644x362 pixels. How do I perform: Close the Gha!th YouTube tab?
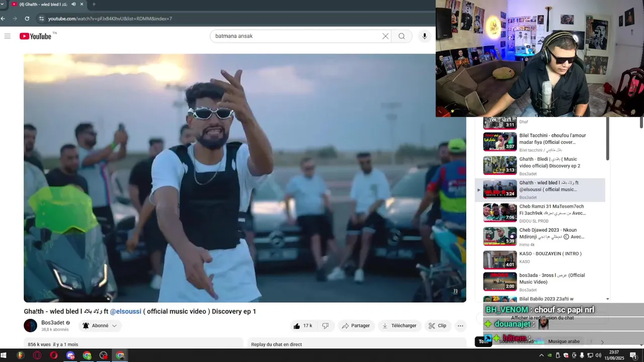82,4
